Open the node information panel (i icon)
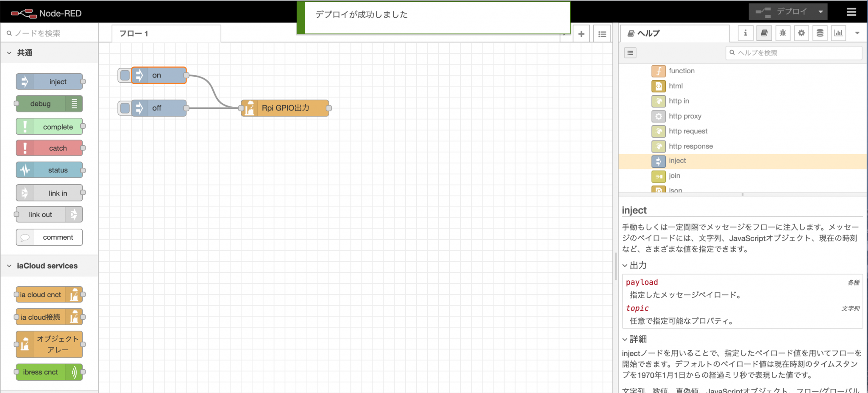 point(745,33)
